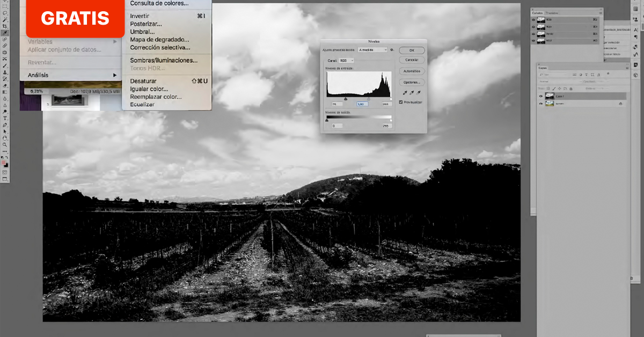Select the Type tool
Image resolution: width=644 pixels, height=337 pixels.
pyautogui.click(x=5, y=118)
